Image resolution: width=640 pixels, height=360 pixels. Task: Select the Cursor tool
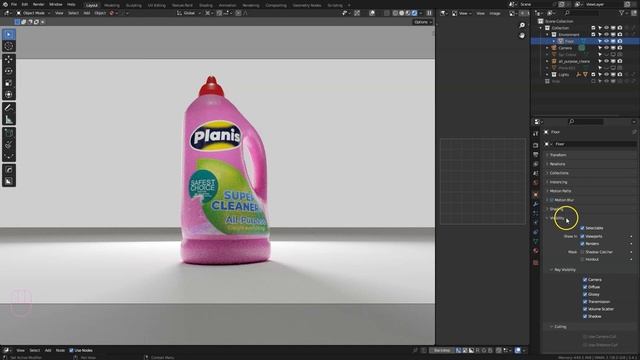coord(9,46)
